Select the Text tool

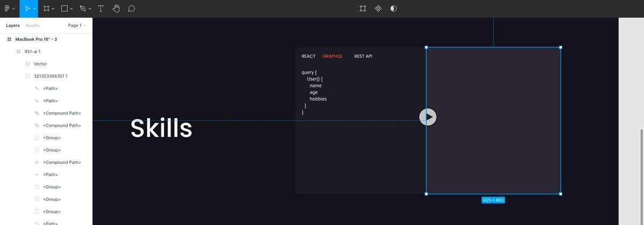(101, 9)
